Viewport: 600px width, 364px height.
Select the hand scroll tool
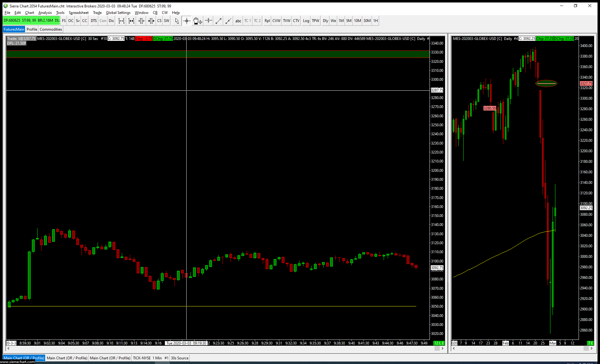pos(197,21)
